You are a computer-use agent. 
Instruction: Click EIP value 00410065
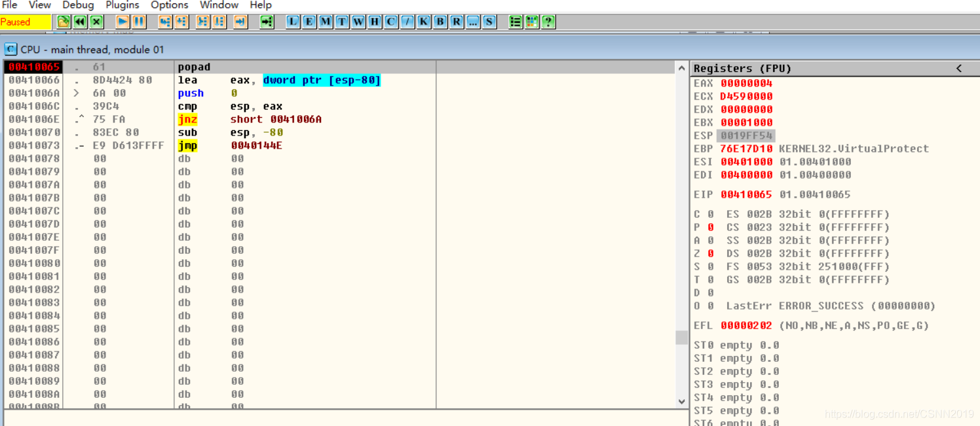(x=746, y=194)
